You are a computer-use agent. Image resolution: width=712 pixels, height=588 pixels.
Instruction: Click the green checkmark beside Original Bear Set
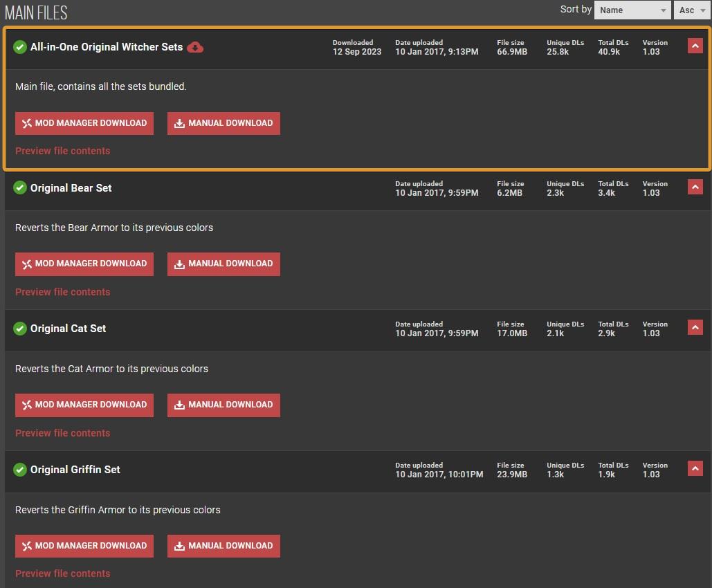point(20,187)
